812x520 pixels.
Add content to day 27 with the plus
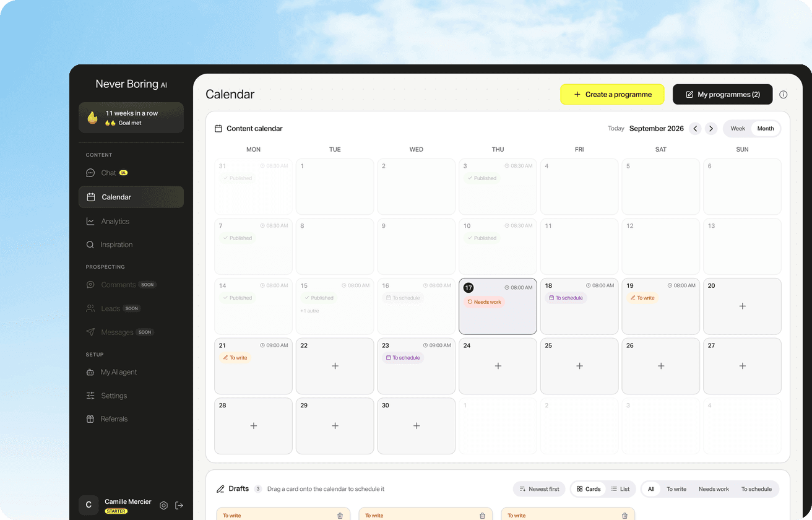pyautogui.click(x=743, y=366)
